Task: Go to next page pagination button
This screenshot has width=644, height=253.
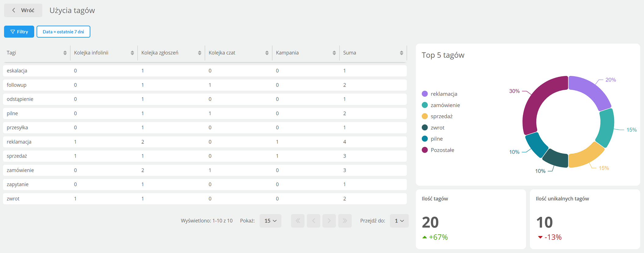Action: click(x=329, y=221)
